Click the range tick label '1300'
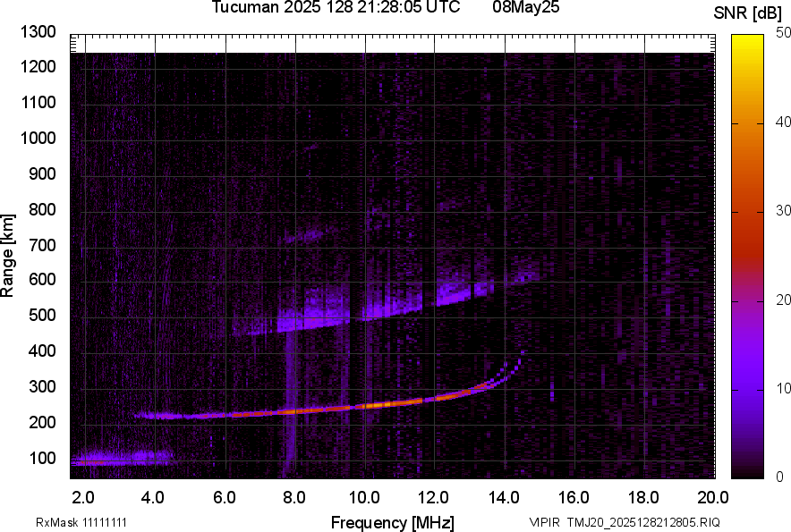This screenshot has width=791, height=532. point(38,32)
